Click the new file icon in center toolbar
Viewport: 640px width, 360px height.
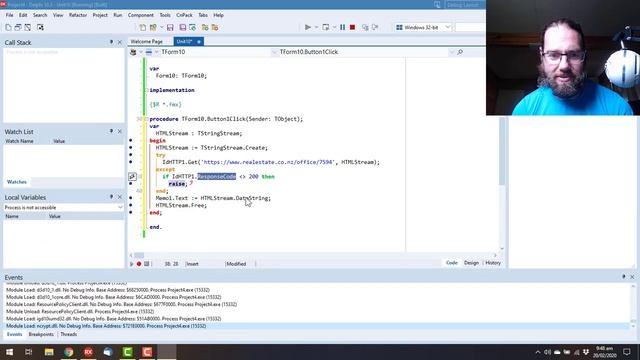tap(142, 27)
